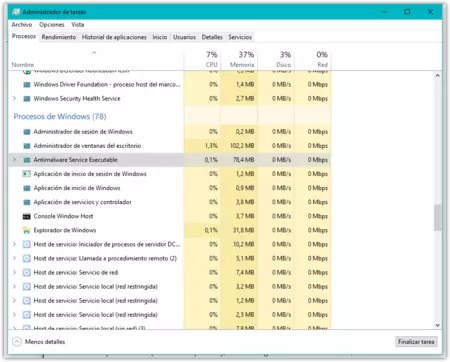Click the scrollbar up arrow
This screenshot has width=450, height=362.
tap(438, 75)
